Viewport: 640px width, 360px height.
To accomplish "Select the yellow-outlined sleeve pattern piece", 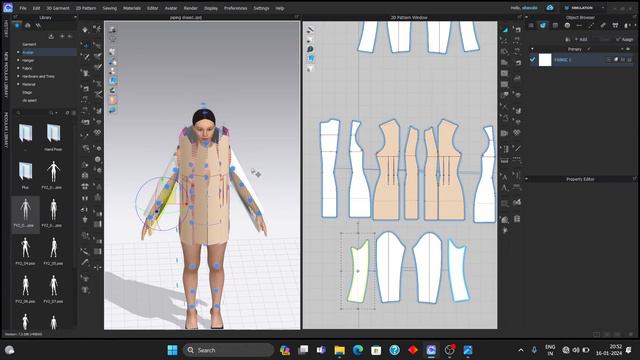I will pos(358,271).
